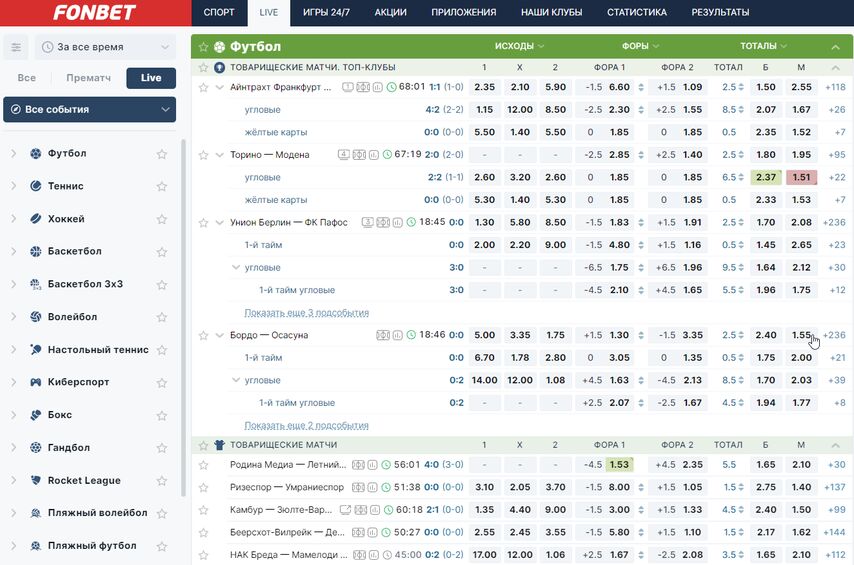Click the esports gamepad icon
The width and height of the screenshot is (854, 565).
pyautogui.click(x=36, y=382)
